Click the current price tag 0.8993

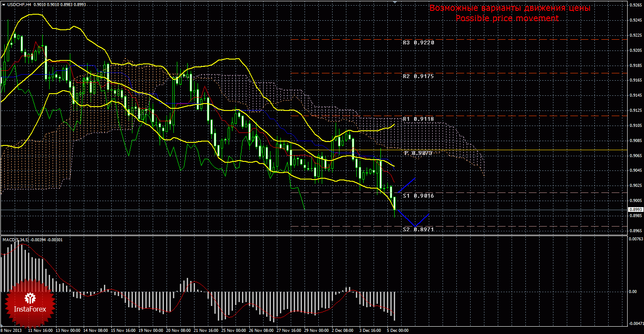point(635,210)
